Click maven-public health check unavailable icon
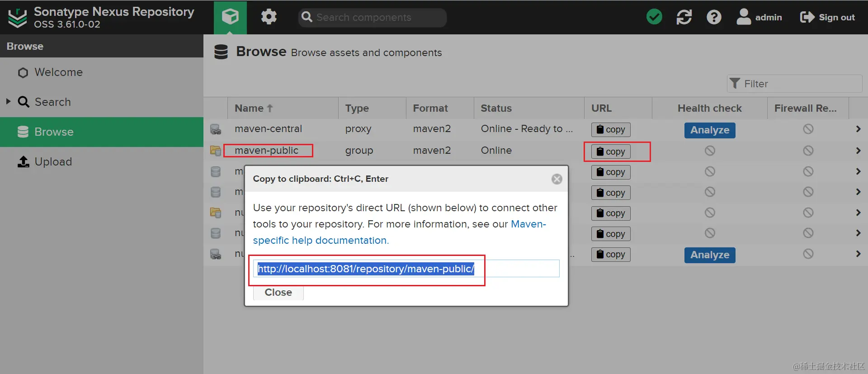The width and height of the screenshot is (868, 374). tap(710, 151)
